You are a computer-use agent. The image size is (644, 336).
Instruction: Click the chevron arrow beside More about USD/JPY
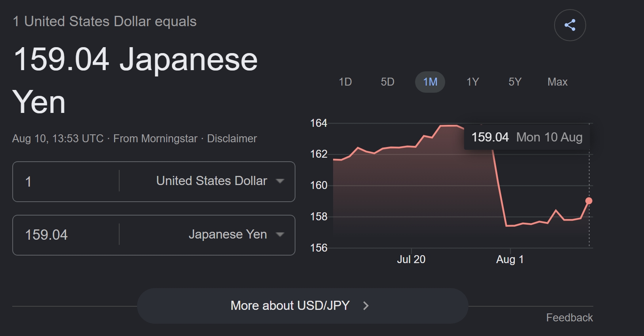tap(366, 306)
